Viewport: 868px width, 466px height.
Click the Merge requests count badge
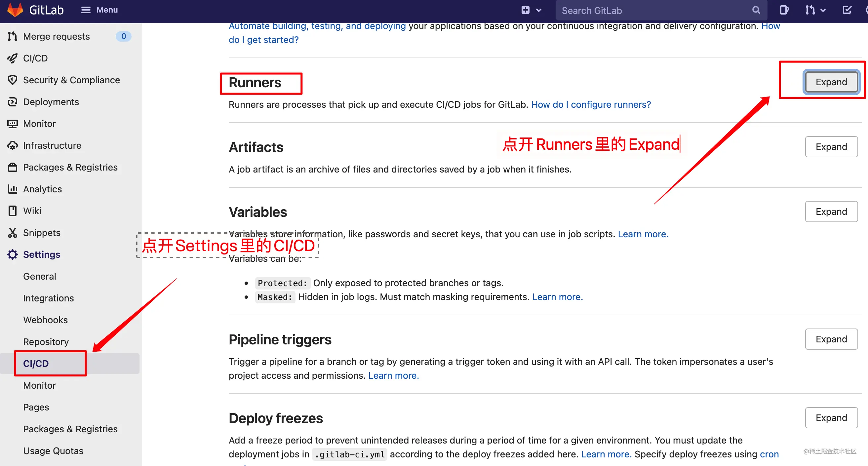tap(124, 36)
